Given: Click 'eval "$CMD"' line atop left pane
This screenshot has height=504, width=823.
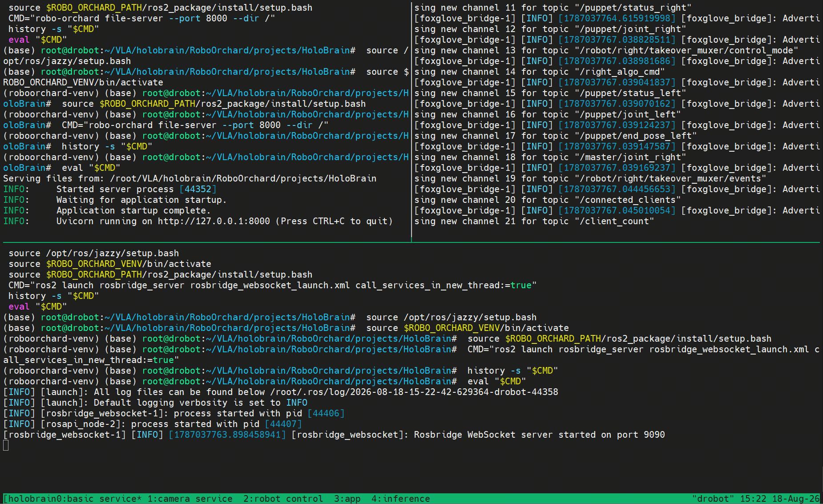Looking at the screenshot, I should pyautogui.click(x=38, y=40).
